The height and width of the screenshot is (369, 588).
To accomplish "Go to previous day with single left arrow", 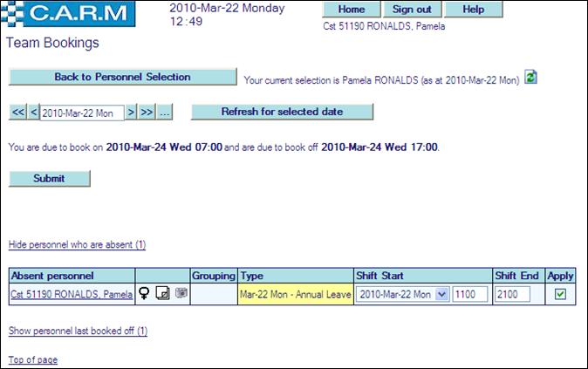I will 34,113.
